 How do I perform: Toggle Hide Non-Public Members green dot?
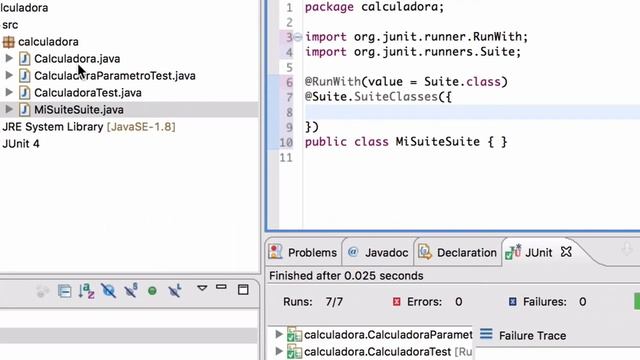point(152,291)
